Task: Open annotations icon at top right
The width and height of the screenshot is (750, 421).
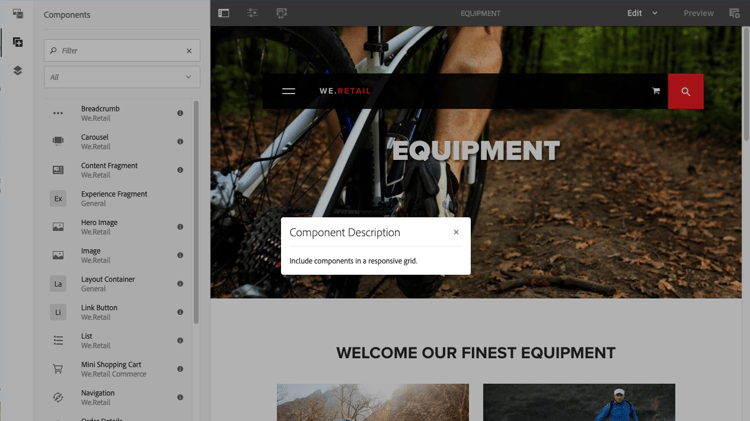Action: [x=734, y=13]
